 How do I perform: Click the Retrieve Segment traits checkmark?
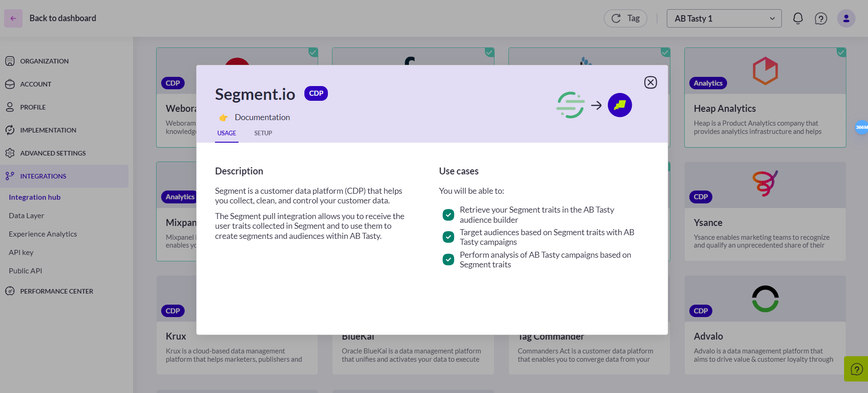point(449,215)
